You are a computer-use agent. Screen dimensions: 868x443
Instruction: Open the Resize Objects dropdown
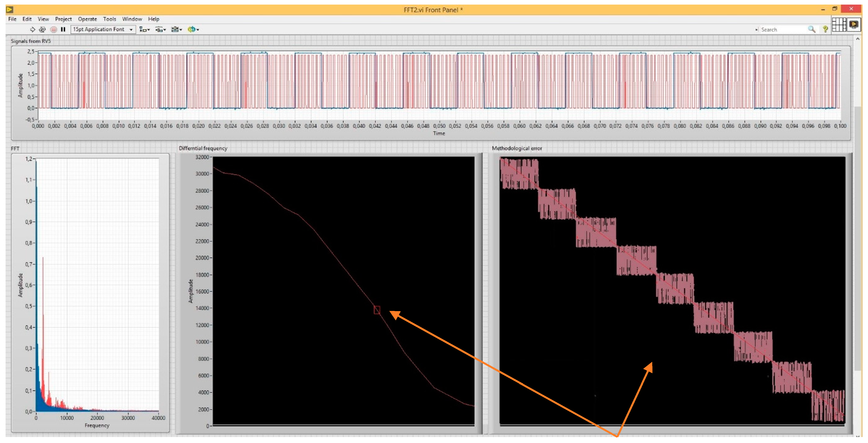(x=176, y=30)
